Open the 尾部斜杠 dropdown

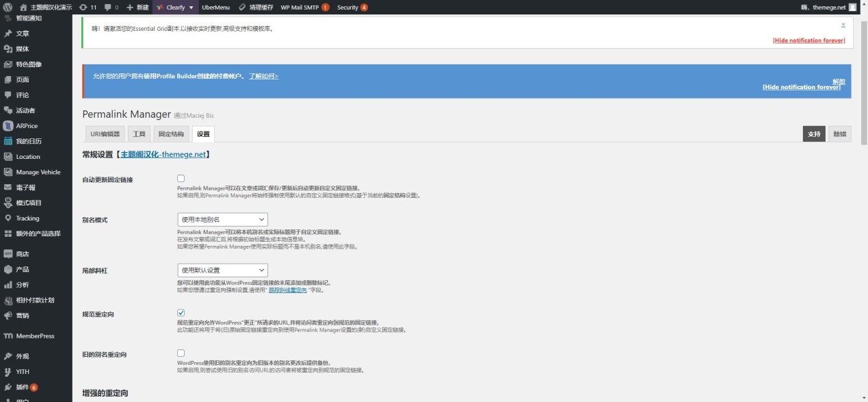222,270
